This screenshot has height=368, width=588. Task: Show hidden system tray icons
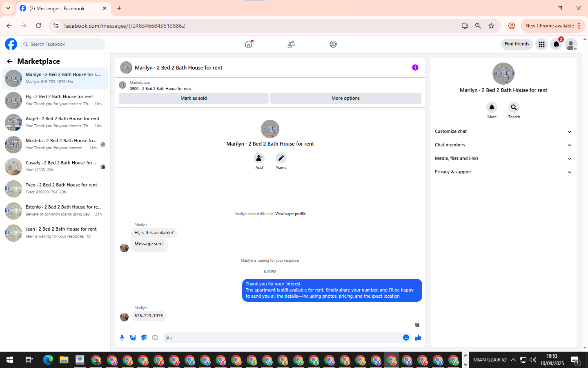(x=513, y=360)
